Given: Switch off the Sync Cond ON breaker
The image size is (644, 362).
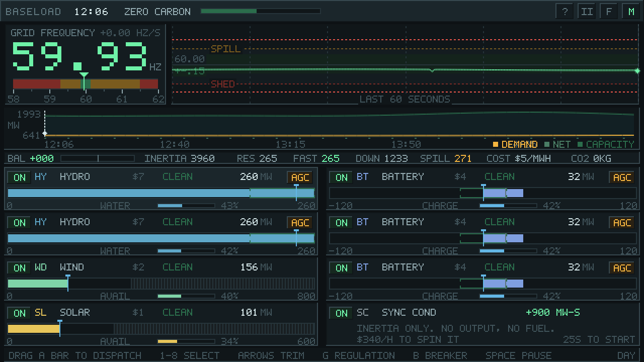Looking at the screenshot, I should point(342,313).
